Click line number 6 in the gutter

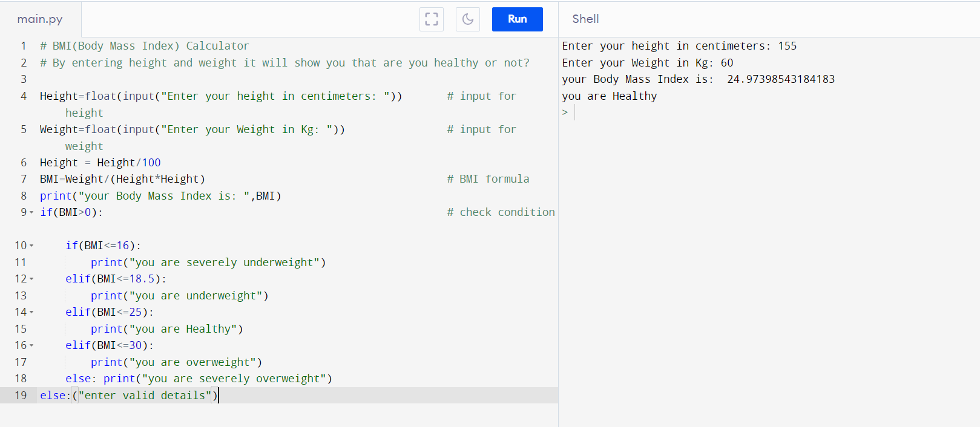[x=24, y=163]
